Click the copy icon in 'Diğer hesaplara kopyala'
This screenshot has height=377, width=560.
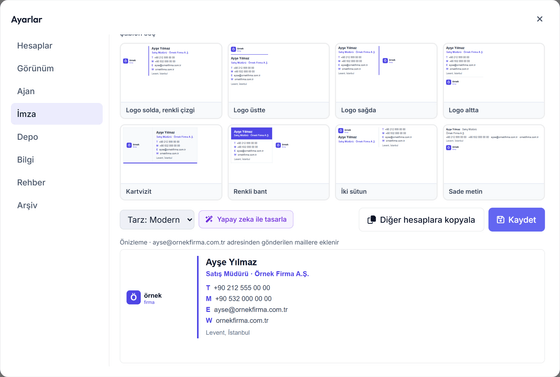pyautogui.click(x=371, y=220)
